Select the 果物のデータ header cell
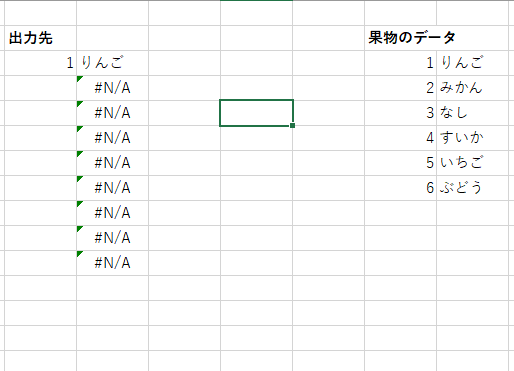This screenshot has width=514, height=371. point(400,38)
